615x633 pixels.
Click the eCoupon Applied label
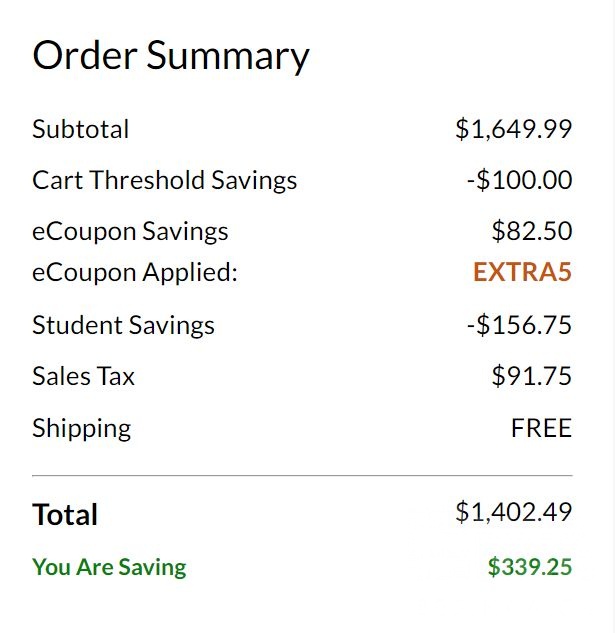pos(134,273)
